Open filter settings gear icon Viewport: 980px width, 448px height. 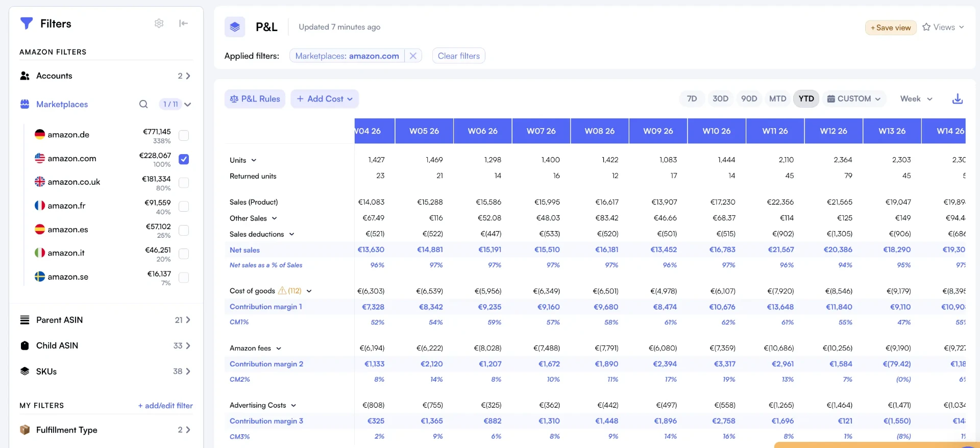click(x=159, y=23)
